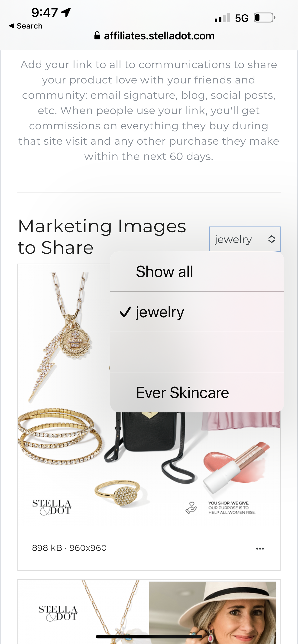The width and height of the screenshot is (298, 644).
Task: Select the blank option in dropdown list
Action: [197, 352]
